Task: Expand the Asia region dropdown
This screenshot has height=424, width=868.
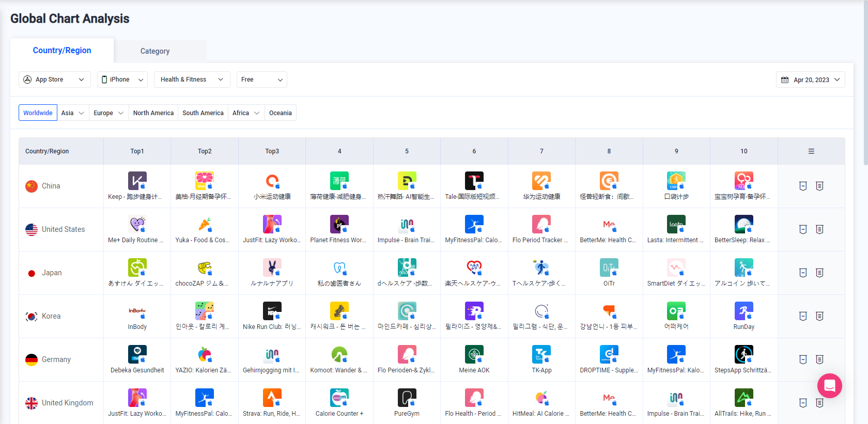Action: pos(72,113)
